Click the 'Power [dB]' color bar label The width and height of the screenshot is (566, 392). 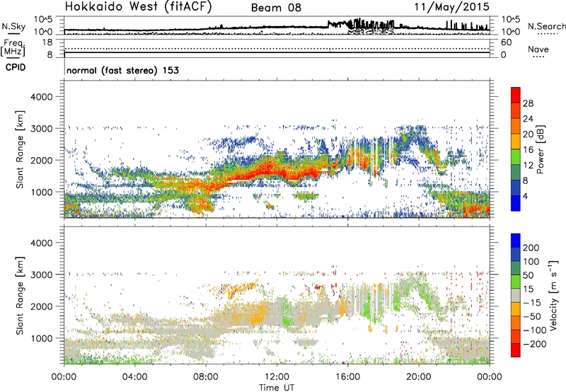[540, 149]
